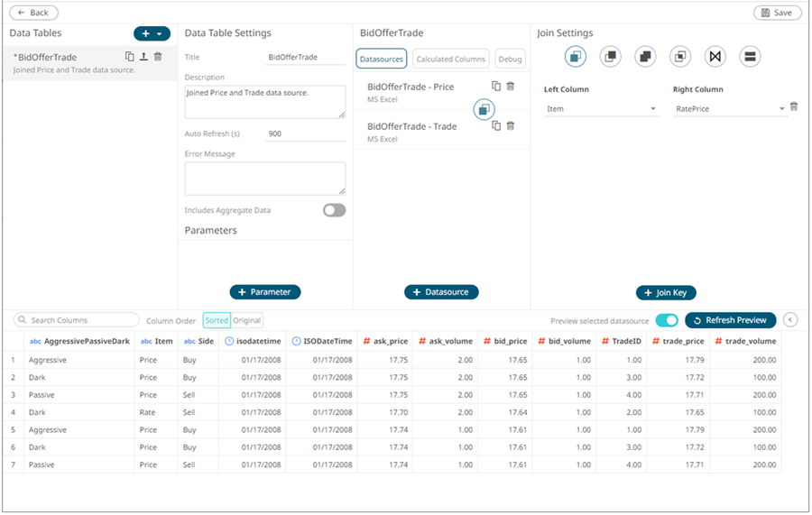This screenshot has height=515, width=812.
Task: Choose the Cross join bowtie icon
Action: [x=715, y=57]
